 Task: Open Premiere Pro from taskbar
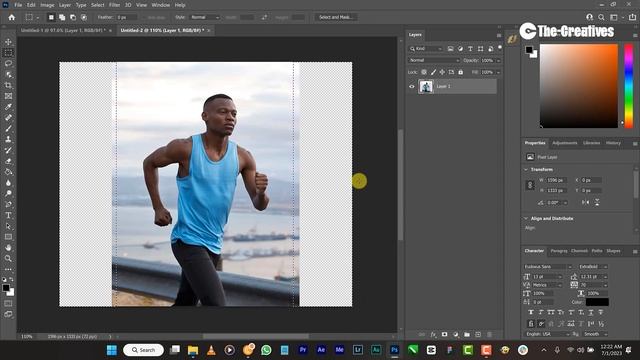(x=303, y=350)
